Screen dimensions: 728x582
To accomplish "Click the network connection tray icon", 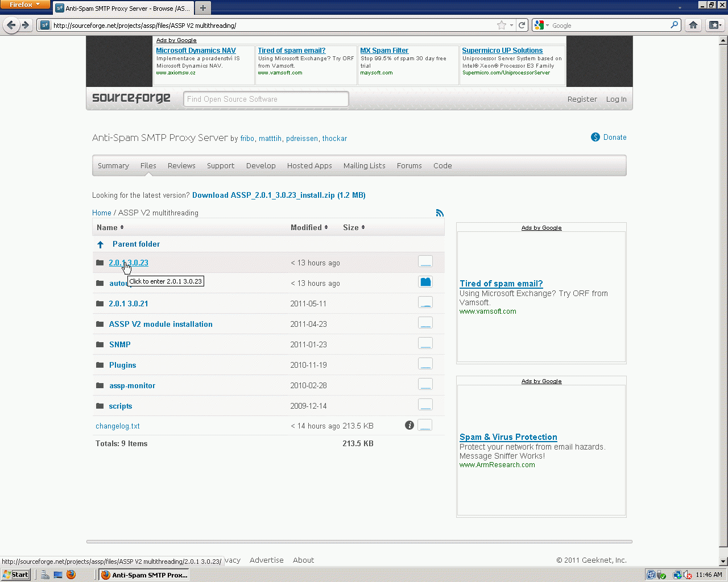I will pos(676,575).
